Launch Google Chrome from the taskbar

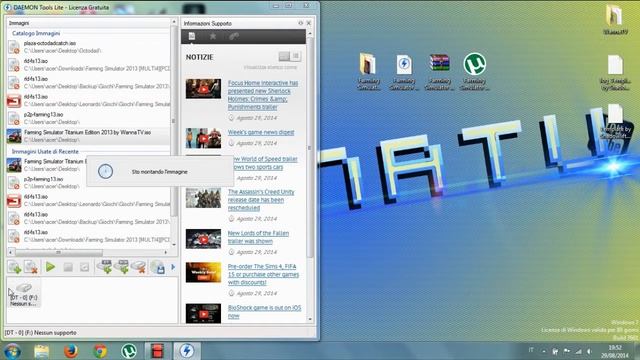tap(100, 351)
